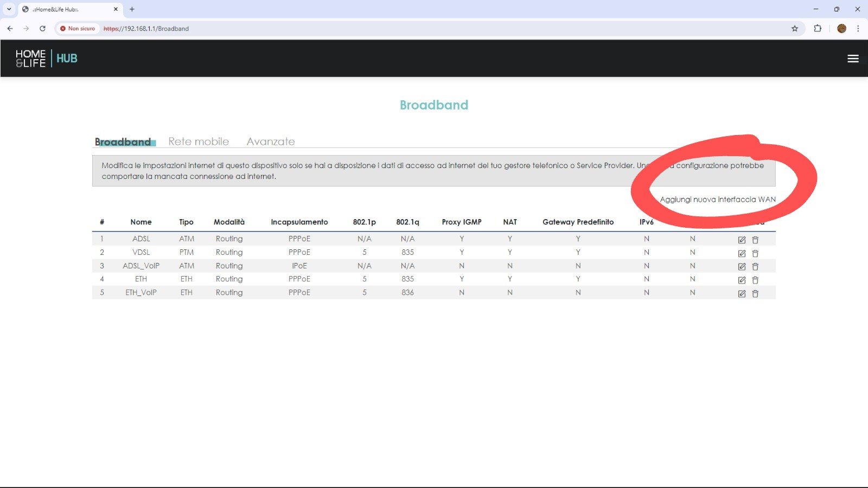This screenshot has height=488, width=868.
Task: Open edit icon for ADSL_VoIP
Action: tap(742, 266)
